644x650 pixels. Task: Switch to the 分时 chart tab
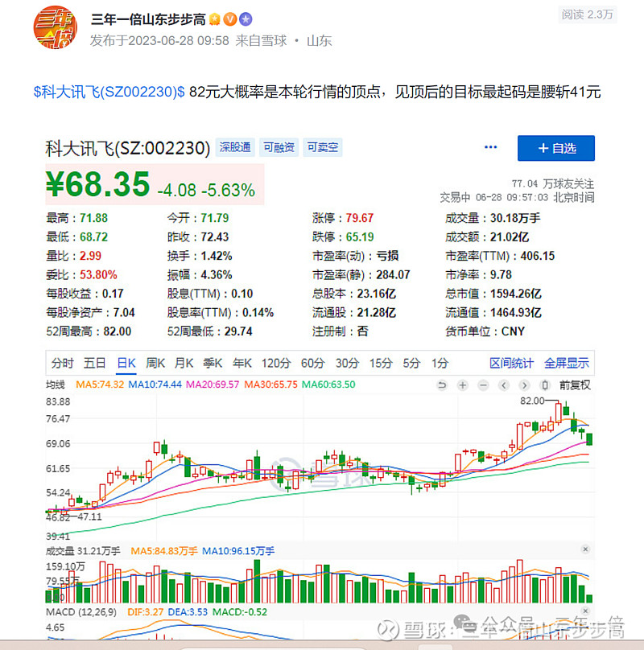pos(62,363)
